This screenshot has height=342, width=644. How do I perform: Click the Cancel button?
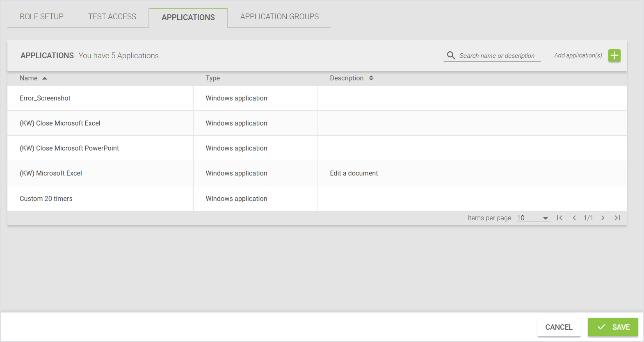559,327
